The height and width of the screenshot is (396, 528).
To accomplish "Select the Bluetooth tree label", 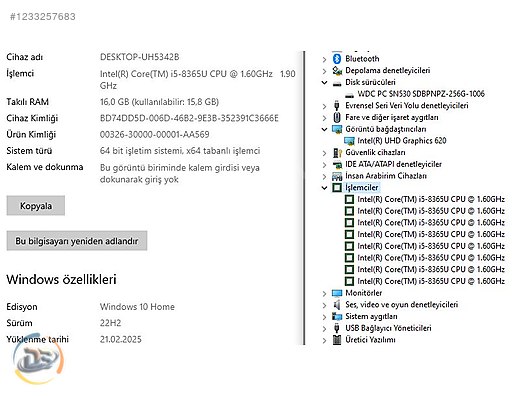I will pos(362,59).
